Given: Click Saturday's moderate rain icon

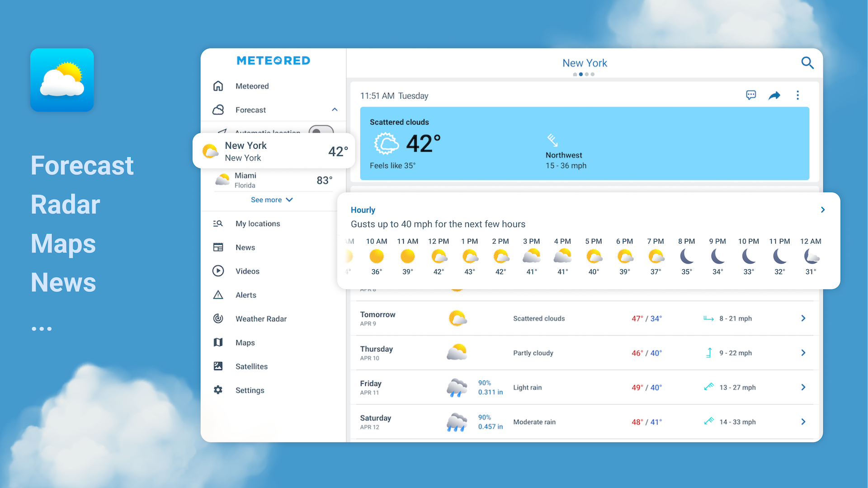Looking at the screenshot, I should (457, 422).
